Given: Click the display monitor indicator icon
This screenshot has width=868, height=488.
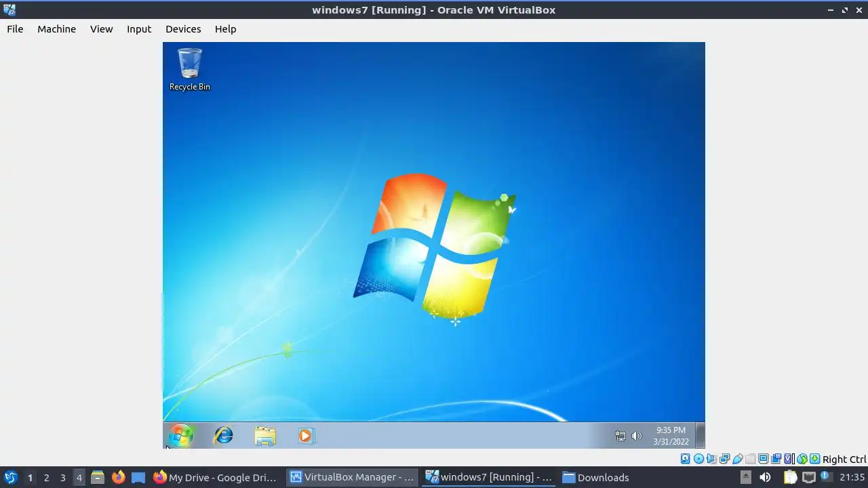Looking at the screenshot, I should pos(763,459).
